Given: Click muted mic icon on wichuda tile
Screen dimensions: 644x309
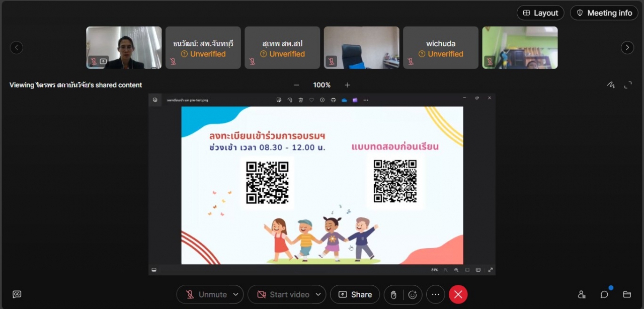Looking at the screenshot, I should tap(411, 61).
